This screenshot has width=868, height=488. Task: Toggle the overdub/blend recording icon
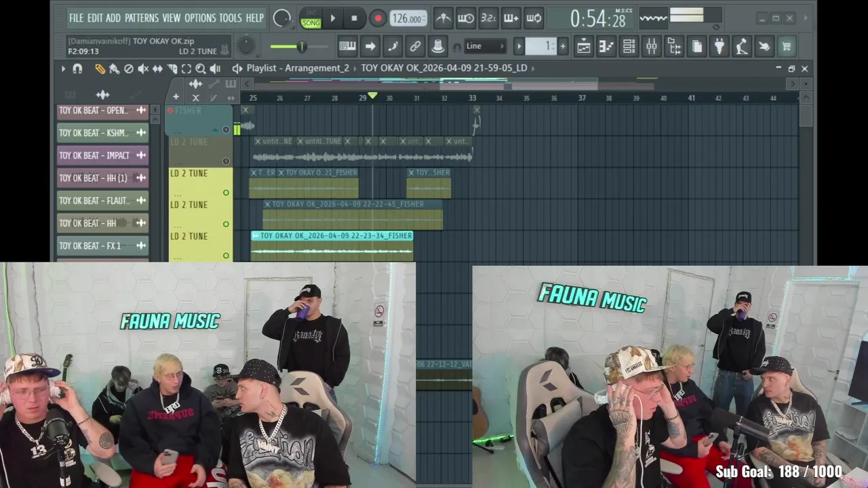(511, 18)
